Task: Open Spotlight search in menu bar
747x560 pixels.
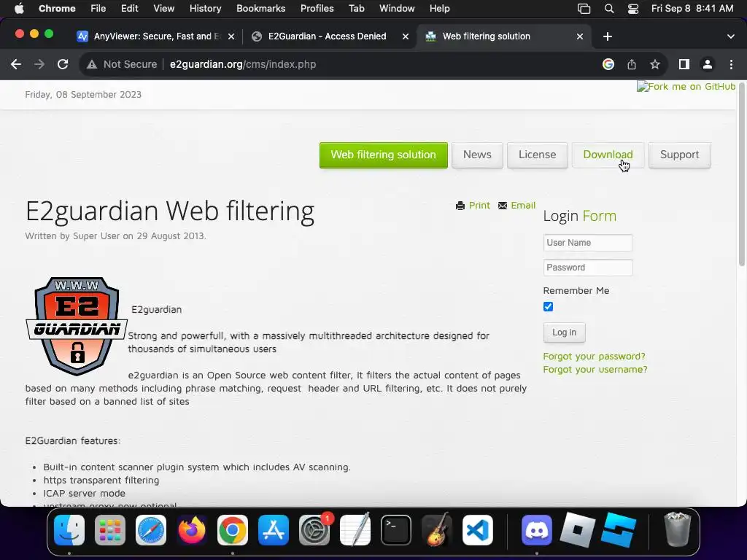Action: [x=609, y=9]
